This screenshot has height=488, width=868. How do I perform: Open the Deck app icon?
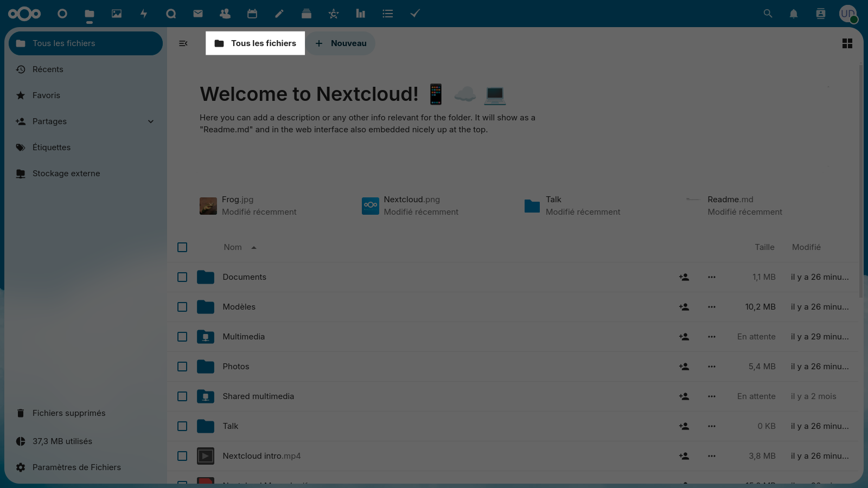307,14
